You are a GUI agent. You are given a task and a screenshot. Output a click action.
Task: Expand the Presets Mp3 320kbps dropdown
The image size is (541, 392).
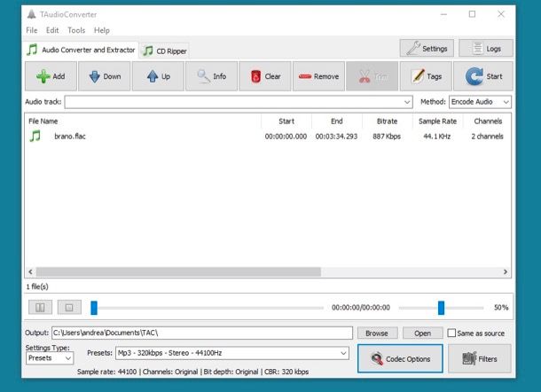343,353
